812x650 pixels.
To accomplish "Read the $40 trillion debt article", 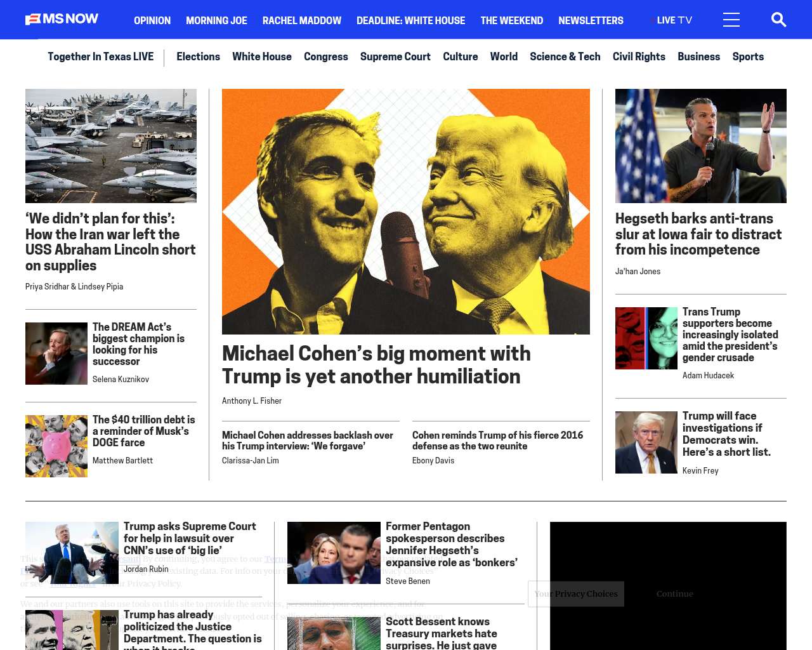I will pyautogui.click(x=144, y=431).
